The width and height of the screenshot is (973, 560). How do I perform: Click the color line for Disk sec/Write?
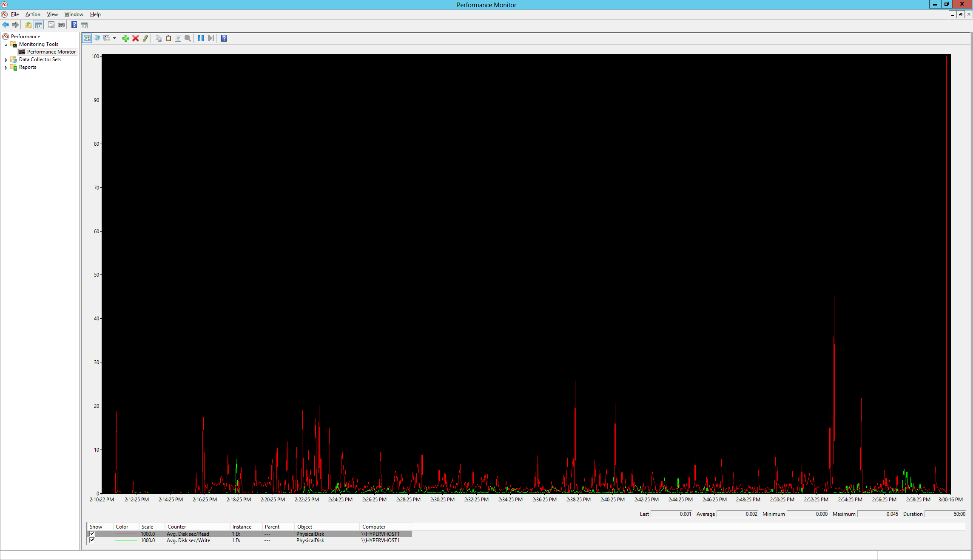tap(126, 540)
